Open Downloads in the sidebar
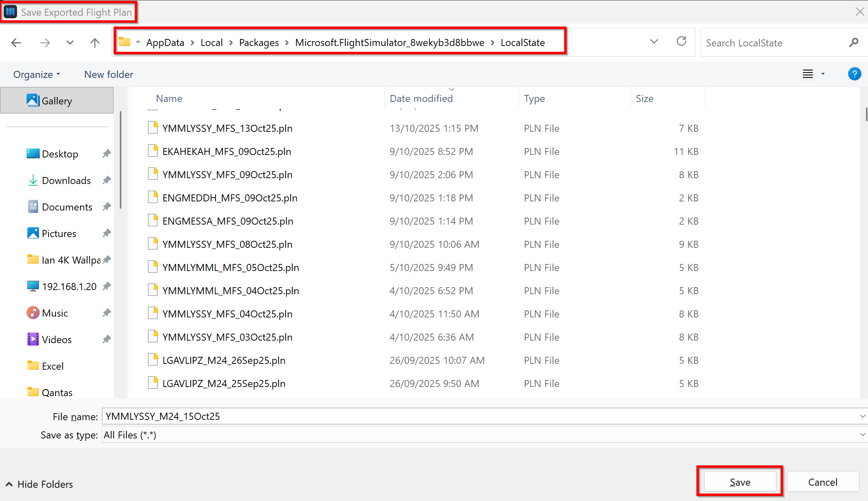 pos(66,180)
